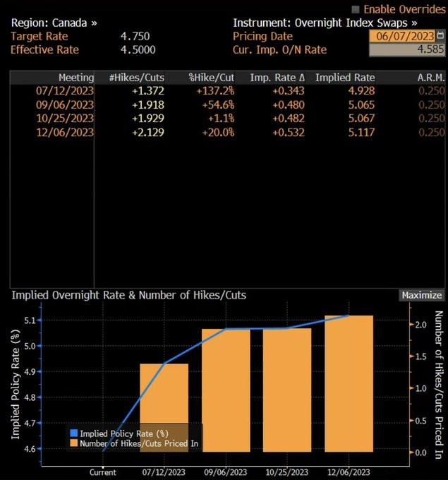Click the Effective Rate label
This screenshot has width=448, height=480.
pos(44,49)
